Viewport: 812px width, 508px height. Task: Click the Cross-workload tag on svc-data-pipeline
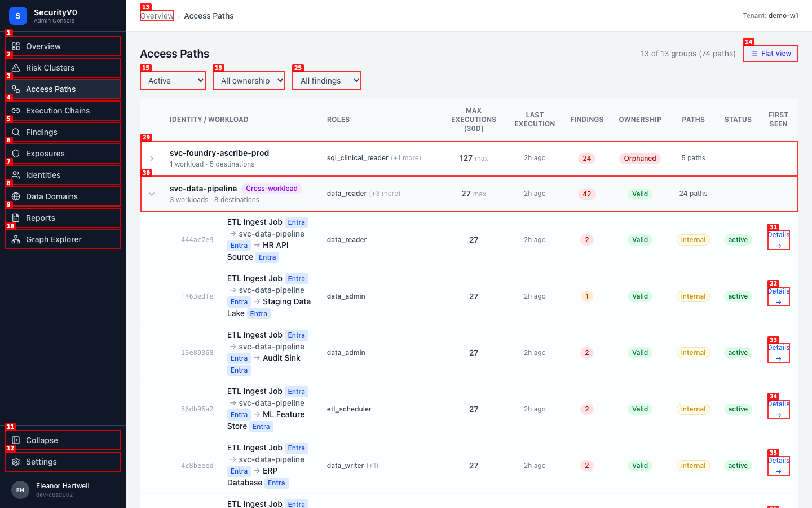[272, 189]
